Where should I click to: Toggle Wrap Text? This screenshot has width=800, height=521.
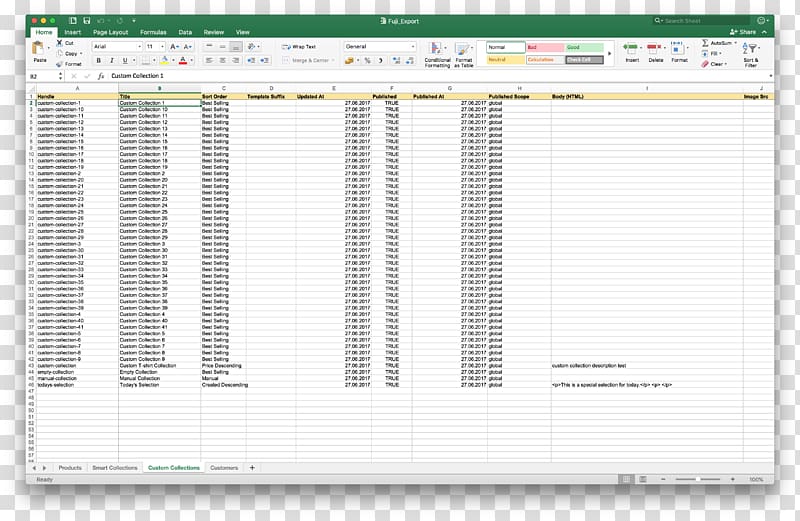point(299,46)
